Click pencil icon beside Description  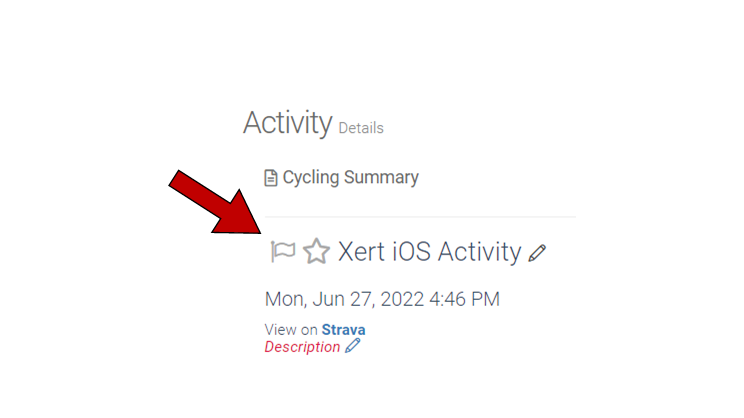pos(352,346)
